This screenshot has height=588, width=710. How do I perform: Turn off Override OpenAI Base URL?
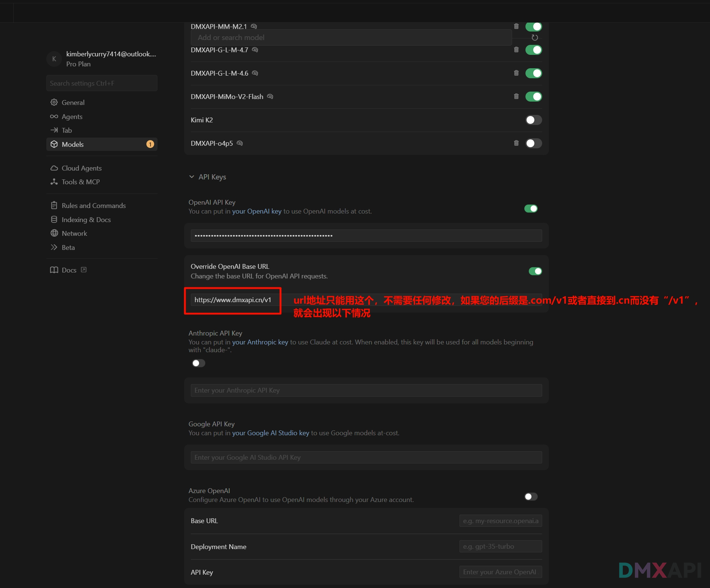click(x=535, y=271)
